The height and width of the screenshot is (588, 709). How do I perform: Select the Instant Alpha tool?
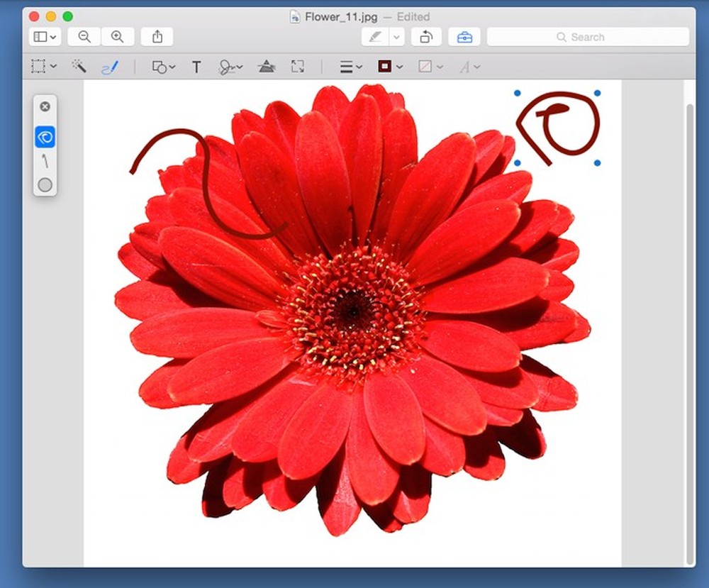point(79,66)
